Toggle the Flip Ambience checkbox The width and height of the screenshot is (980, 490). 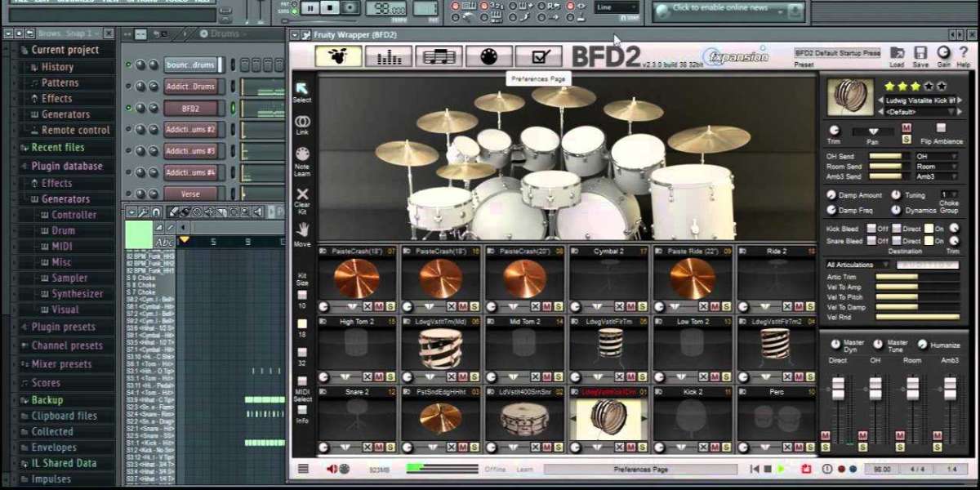pyautogui.click(x=941, y=128)
